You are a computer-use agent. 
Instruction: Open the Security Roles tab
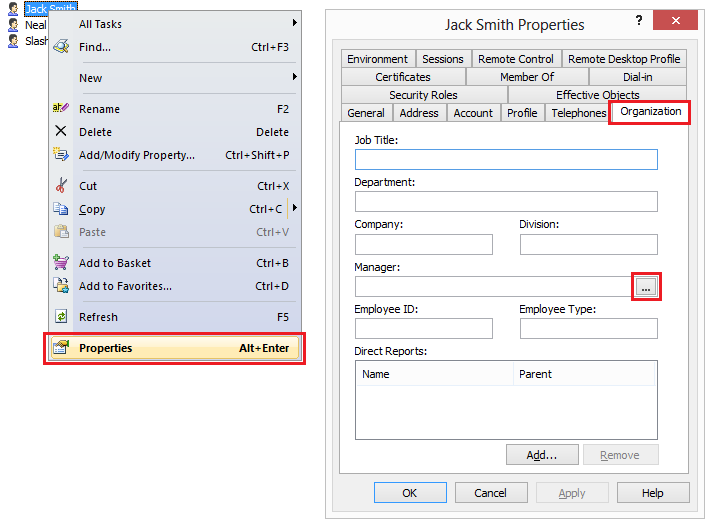tap(423, 95)
